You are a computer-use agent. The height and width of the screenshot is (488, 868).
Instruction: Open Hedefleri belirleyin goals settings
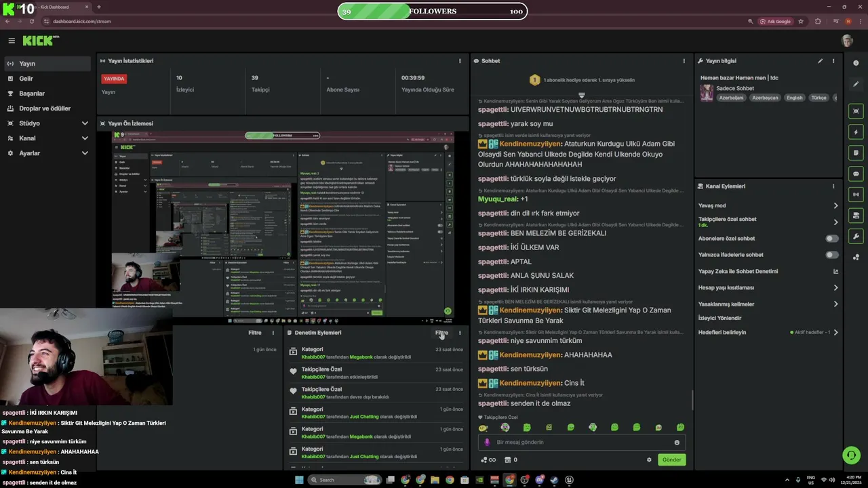768,333
